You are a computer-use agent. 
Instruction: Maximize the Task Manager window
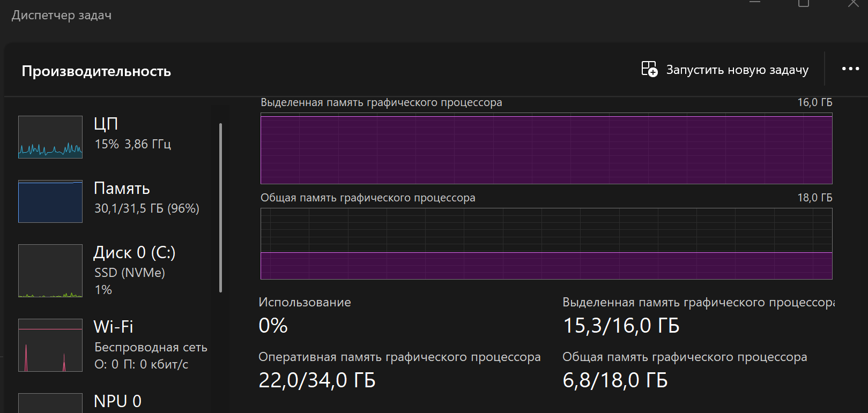[803, 3]
